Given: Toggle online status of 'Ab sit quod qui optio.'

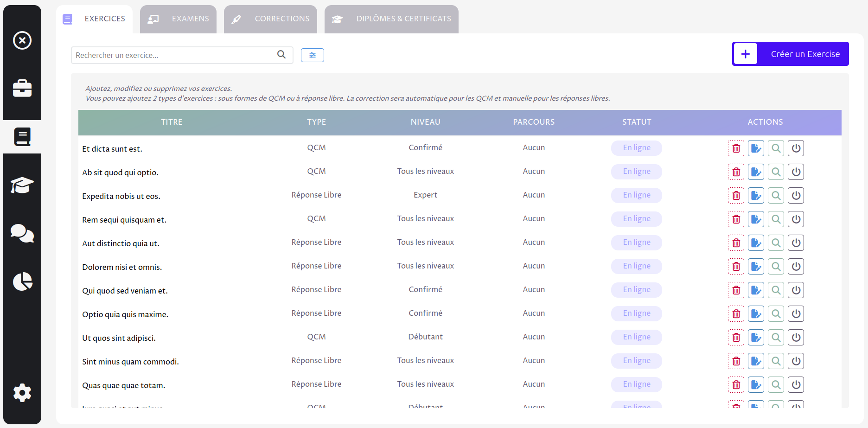Looking at the screenshot, I should (x=796, y=172).
